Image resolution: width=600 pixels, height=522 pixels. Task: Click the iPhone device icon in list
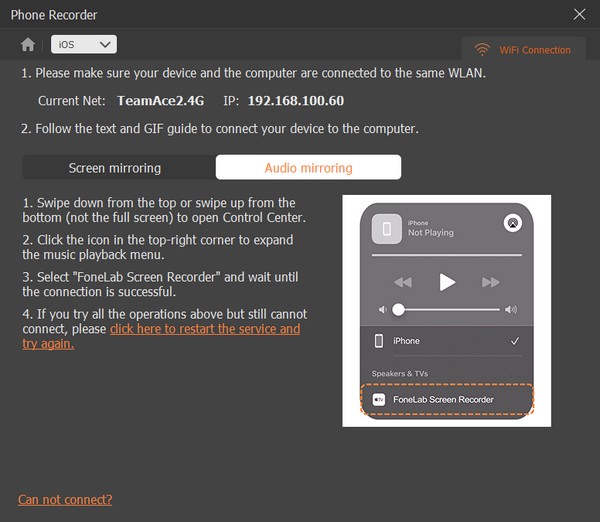378,341
